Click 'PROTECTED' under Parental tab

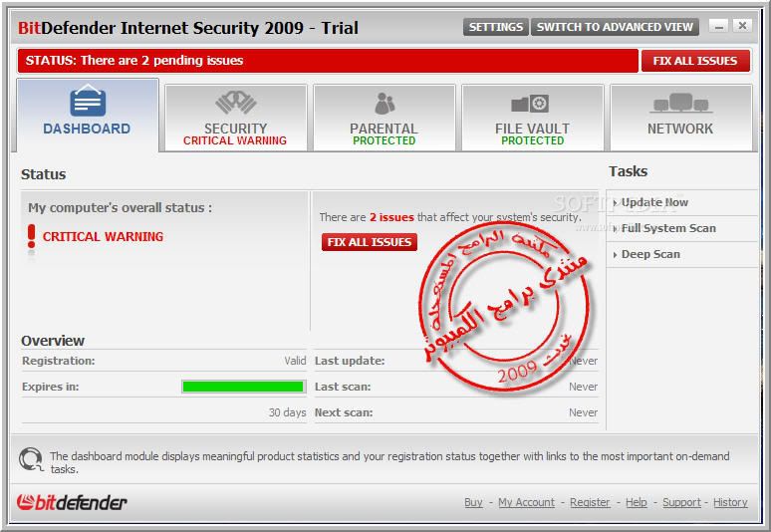click(385, 141)
